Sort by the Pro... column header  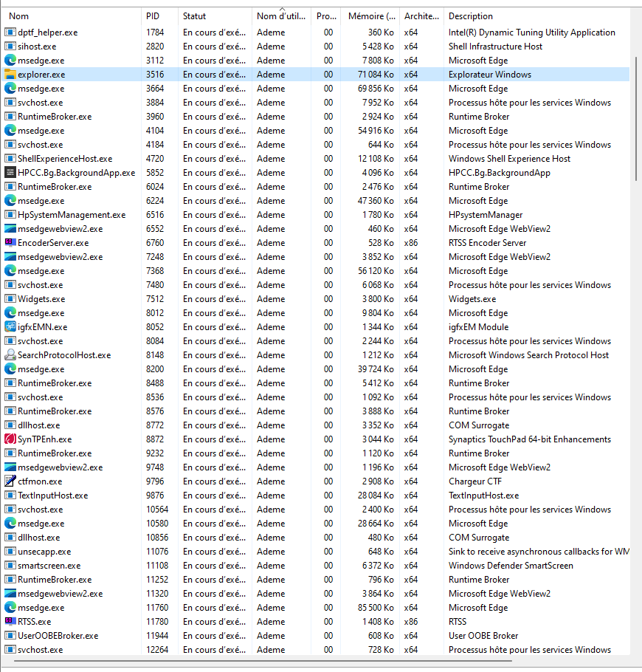(326, 16)
